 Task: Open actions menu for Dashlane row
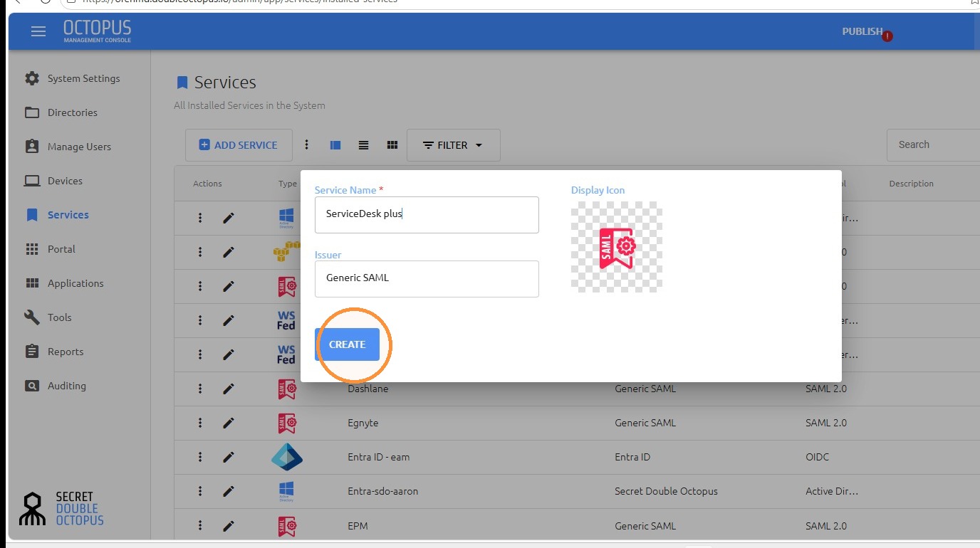pos(200,389)
